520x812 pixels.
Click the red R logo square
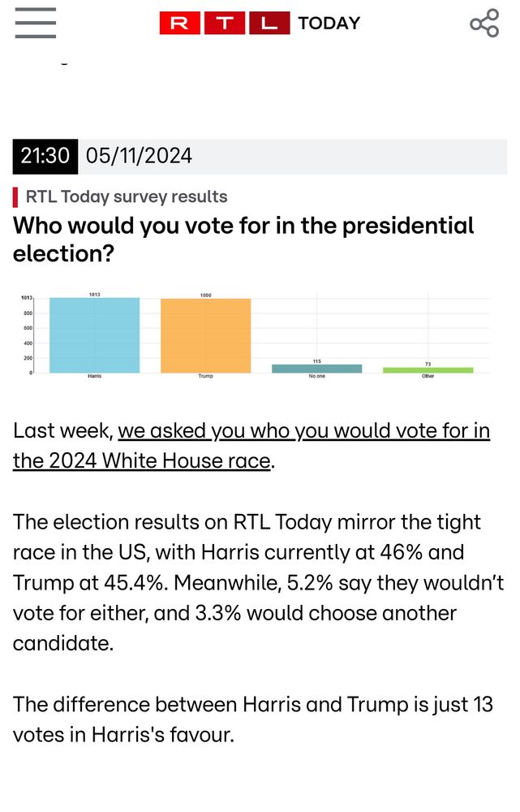pos(178,23)
